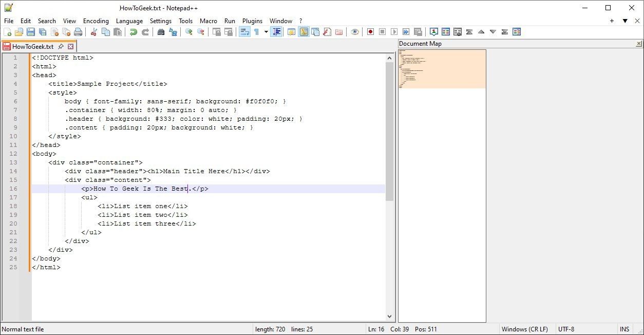Open Find with the binoculars icon

click(161, 32)
